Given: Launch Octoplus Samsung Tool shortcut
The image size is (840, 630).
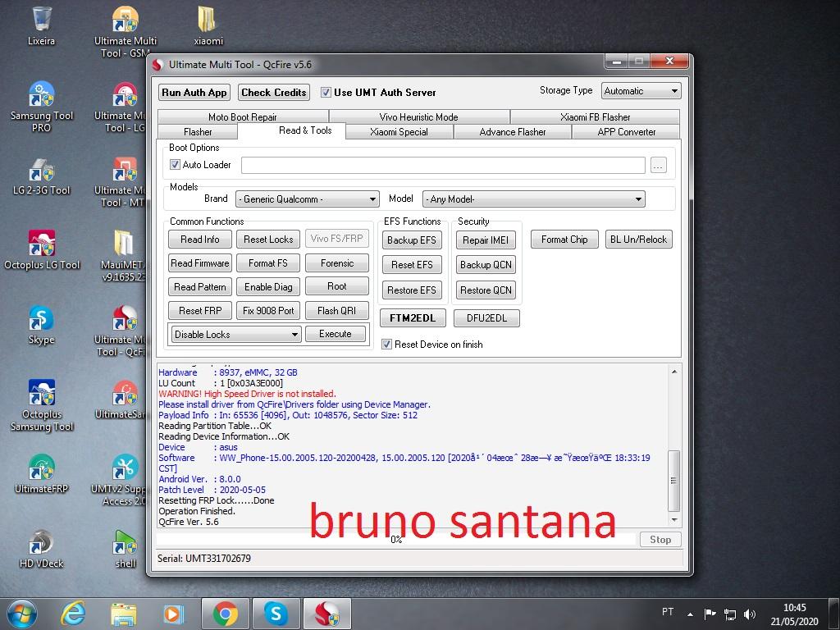Looking at the screenshot, I should [x=41, y=405].
